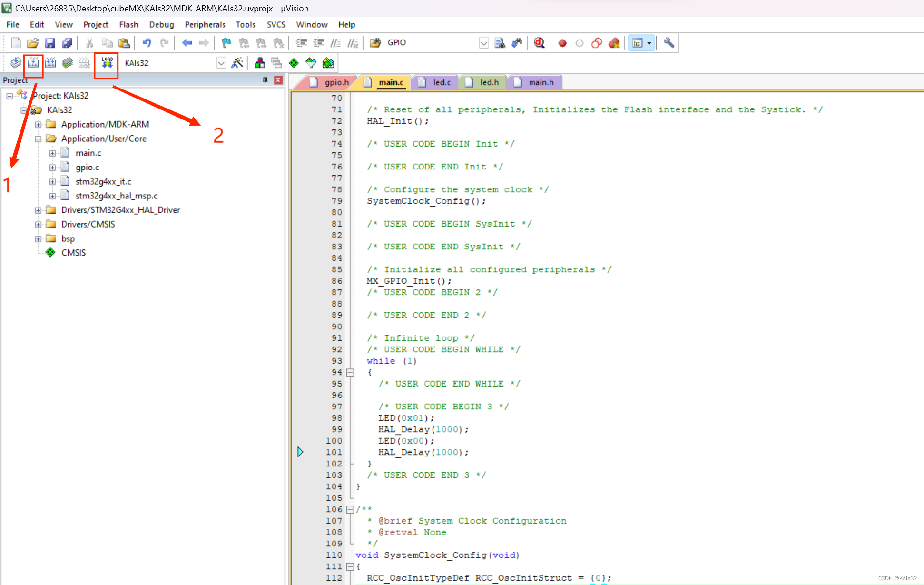Translate the current file icon
Screen dimensions: 924x585
coord(16,63)
